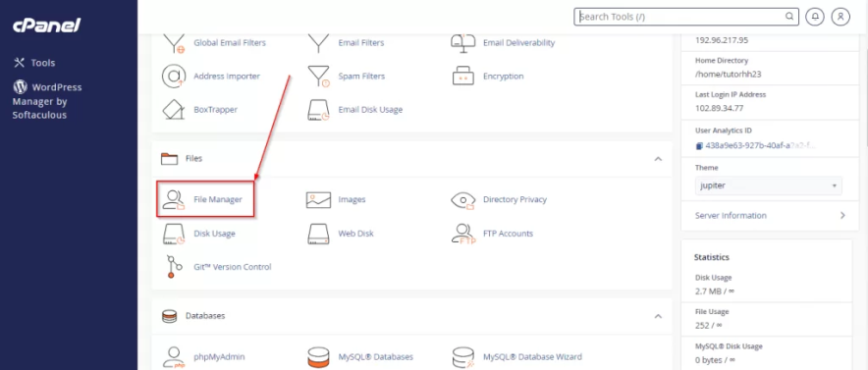
Task: Open the MySQL Database Wizard link
Action: (532, 357)
